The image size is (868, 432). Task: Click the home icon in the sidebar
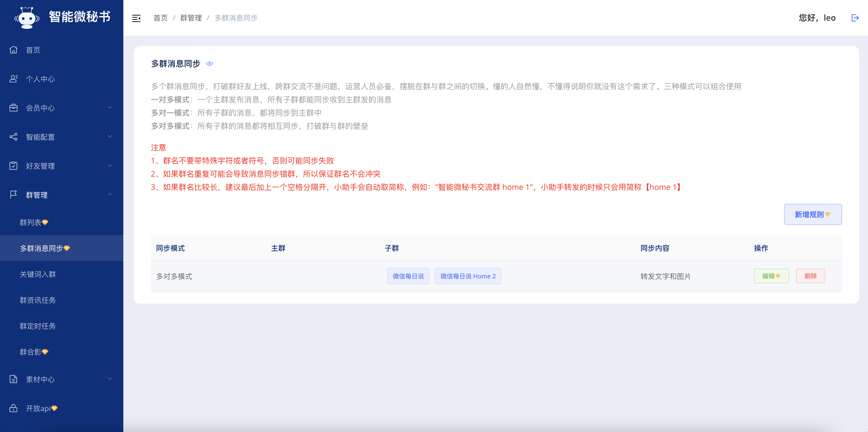click(13, 50)
